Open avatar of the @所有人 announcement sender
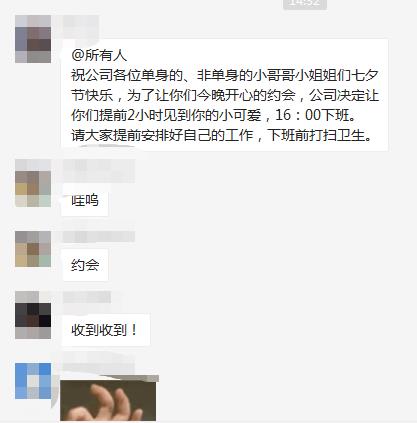 33,39
